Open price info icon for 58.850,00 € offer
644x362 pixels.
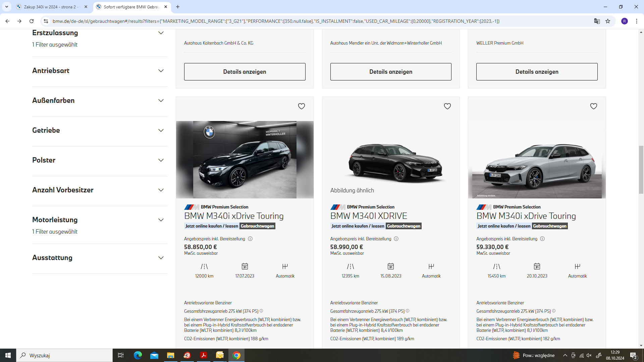tap(250, 239)
